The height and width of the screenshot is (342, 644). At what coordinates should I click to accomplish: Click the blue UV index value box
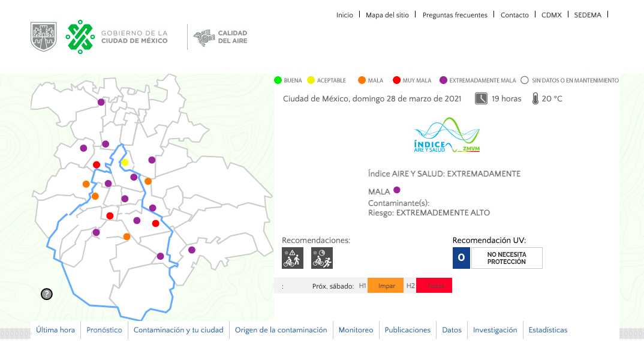(x=461, y=258)
